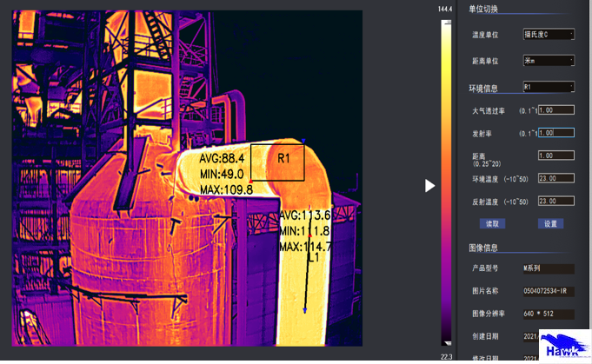Expand the R1 region selector dropdown
This screenshot has height=364, width=592.
(x=548, y=87)
